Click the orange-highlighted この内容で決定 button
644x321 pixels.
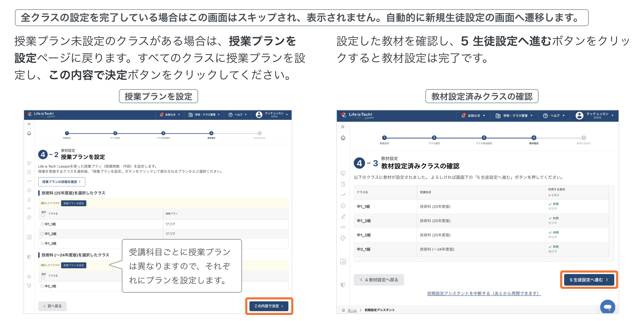point(269,306)
